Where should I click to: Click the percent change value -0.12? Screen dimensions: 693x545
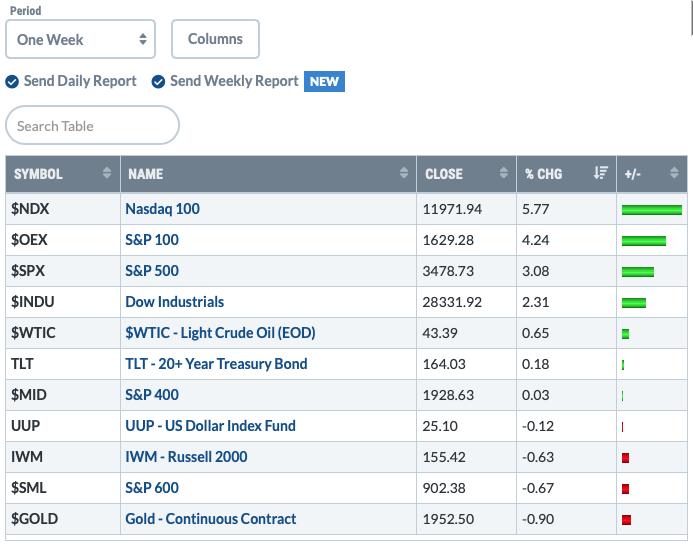538,426
